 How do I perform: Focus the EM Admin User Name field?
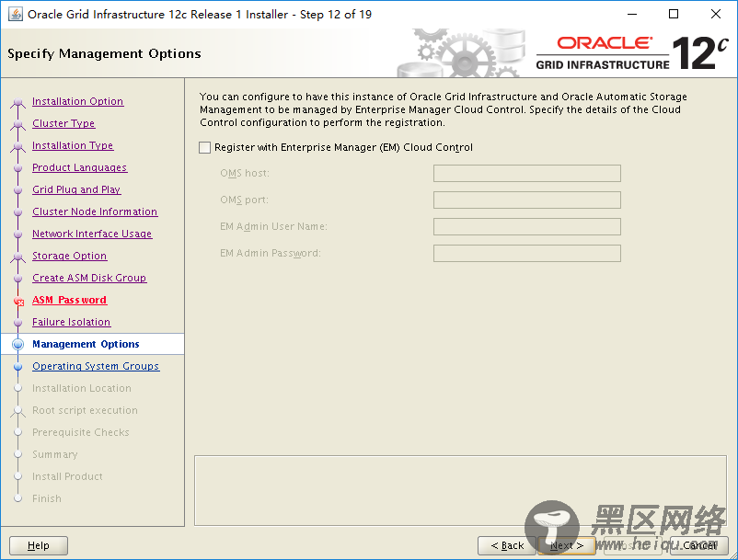(526, 226)
